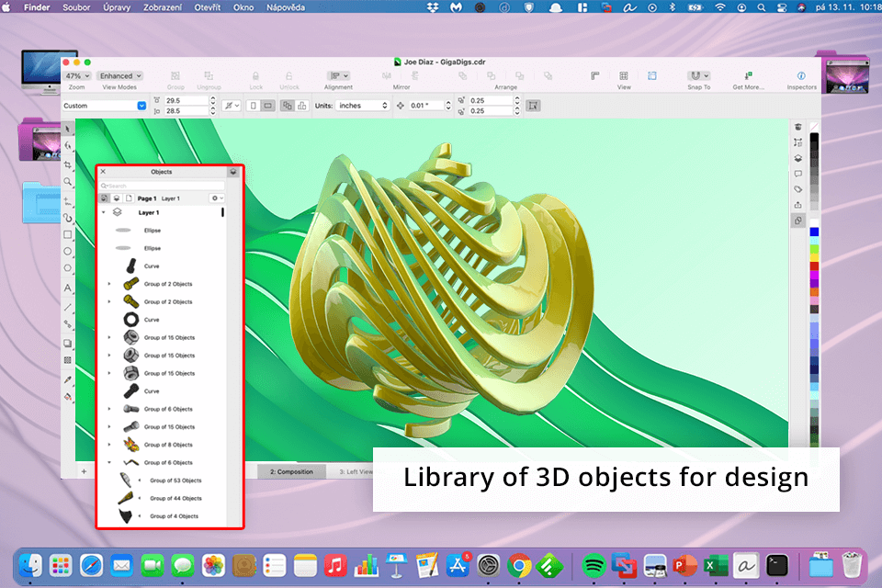Pick the Zoom magnifier tool
This screenshot has width=882, height=588.
68,182
